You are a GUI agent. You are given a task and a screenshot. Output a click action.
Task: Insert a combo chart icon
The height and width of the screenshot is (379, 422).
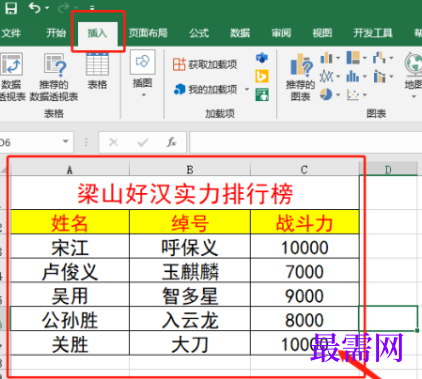(379, 77)
